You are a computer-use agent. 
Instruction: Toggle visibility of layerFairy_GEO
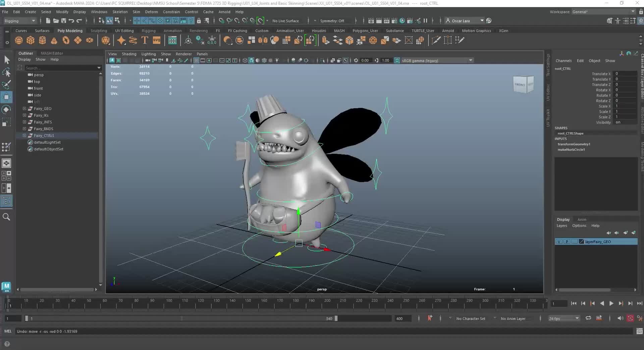click(559, 242)
